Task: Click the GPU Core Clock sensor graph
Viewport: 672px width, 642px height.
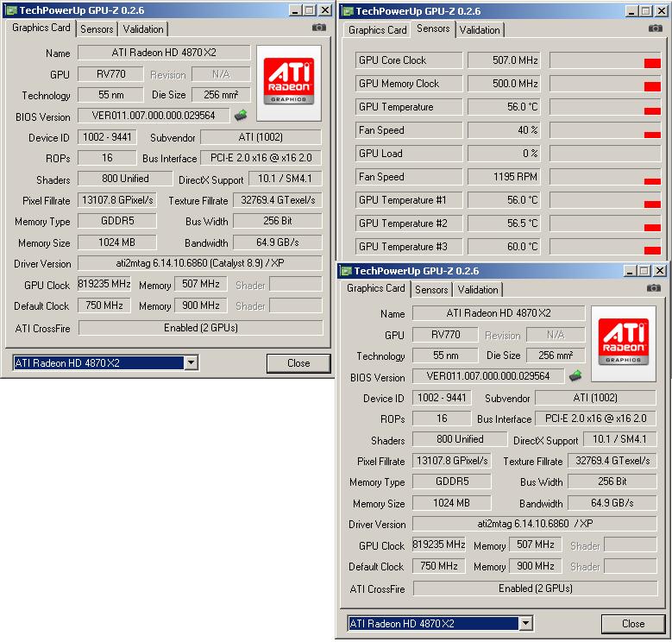Action: (x=605, y=60)
